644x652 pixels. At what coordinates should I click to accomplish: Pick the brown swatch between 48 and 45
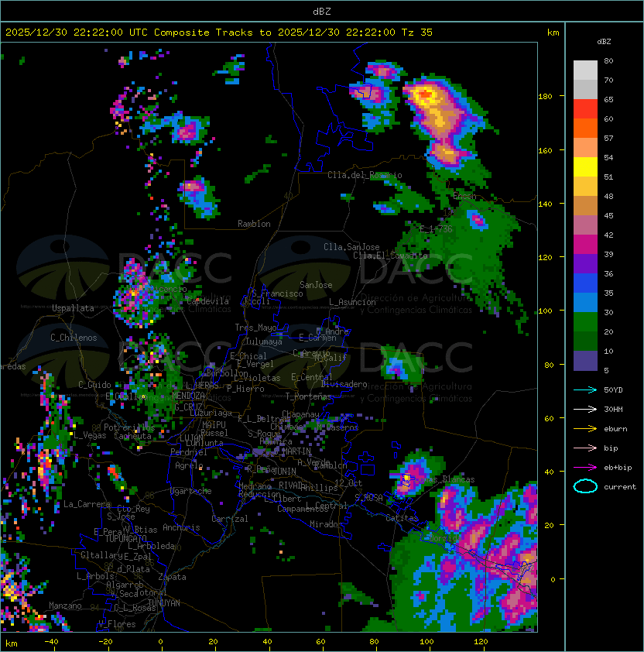point(585,205)
